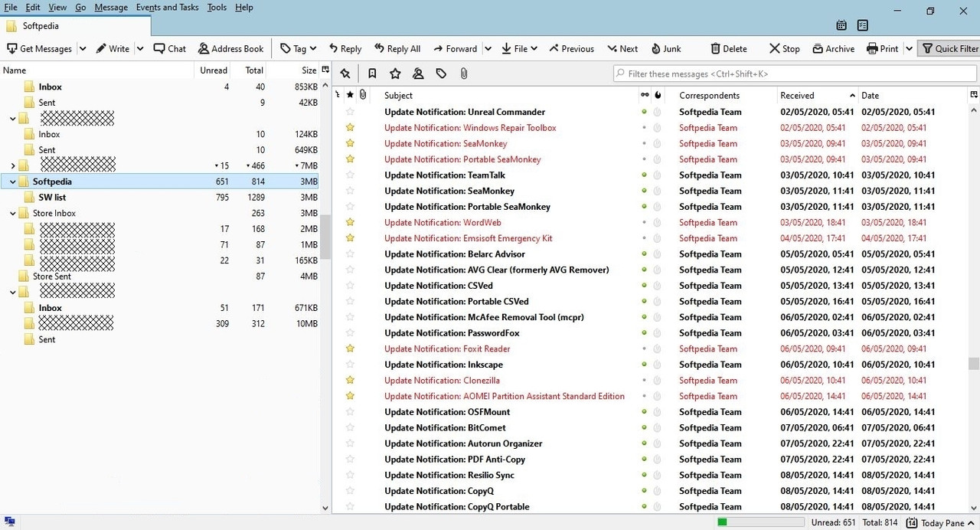Focus the Filter these messages search box
The image size is (980, 530).
795,74
